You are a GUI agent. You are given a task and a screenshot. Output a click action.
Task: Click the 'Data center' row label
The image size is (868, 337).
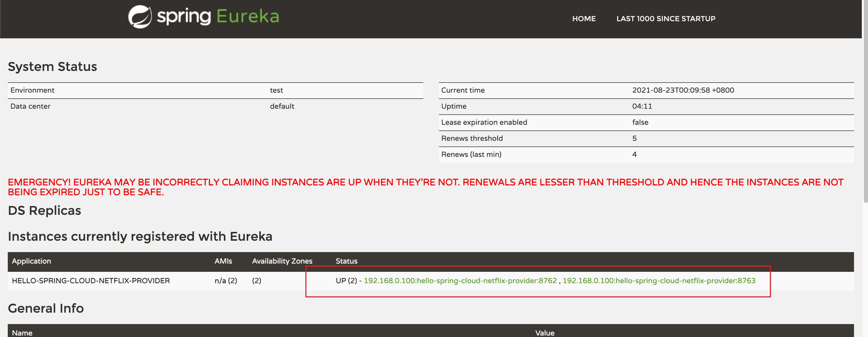[x=30, y=106]
